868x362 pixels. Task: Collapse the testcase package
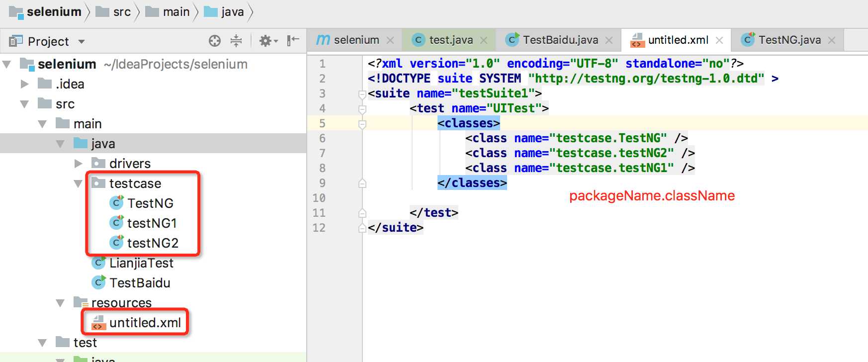[x=78, y=183]
